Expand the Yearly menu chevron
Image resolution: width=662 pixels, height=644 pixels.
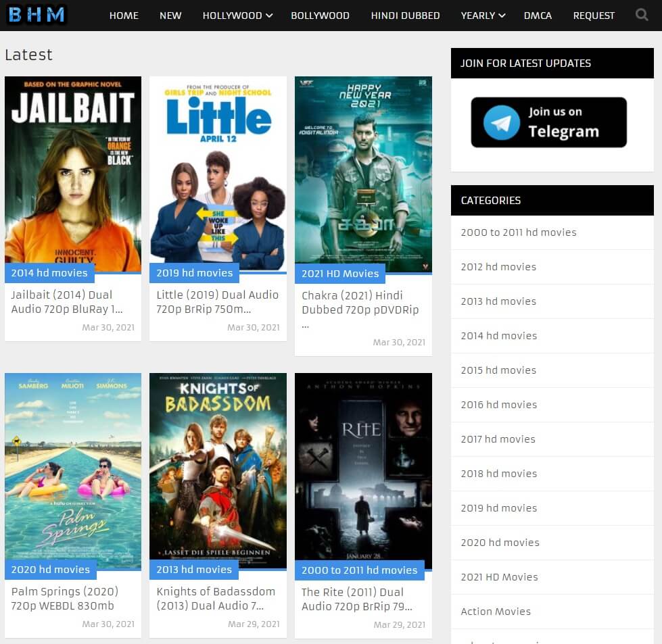point(502,16)
